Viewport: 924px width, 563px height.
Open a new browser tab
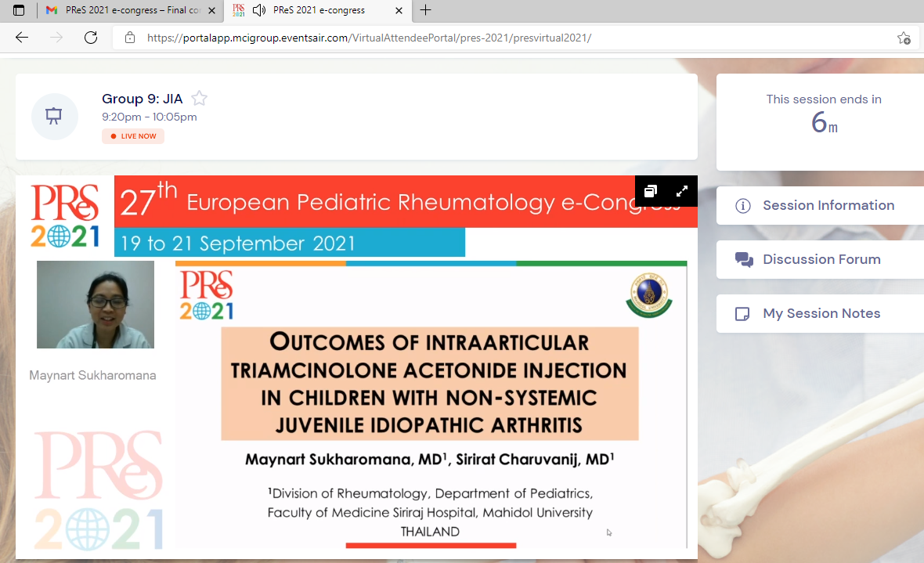pos(425,10)
